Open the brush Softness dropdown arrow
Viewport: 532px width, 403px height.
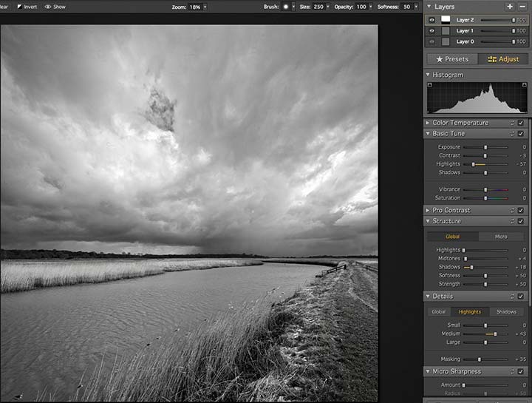[416, 7]
